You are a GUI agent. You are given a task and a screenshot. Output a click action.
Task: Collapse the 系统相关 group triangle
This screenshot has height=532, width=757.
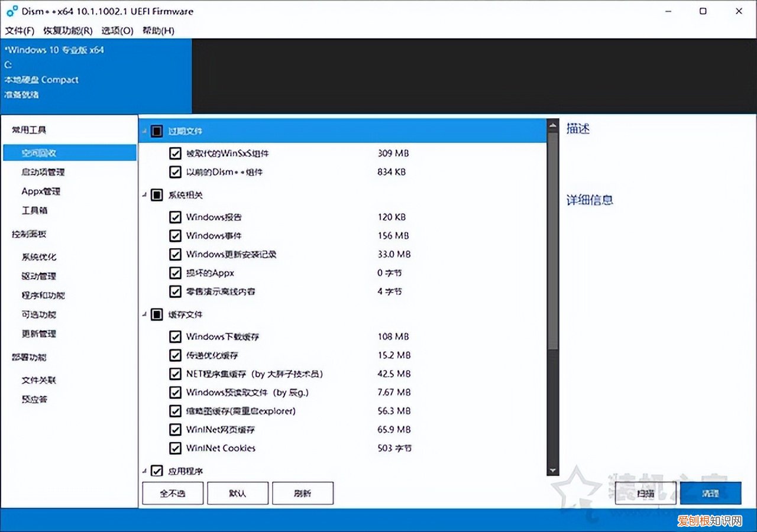144,195
